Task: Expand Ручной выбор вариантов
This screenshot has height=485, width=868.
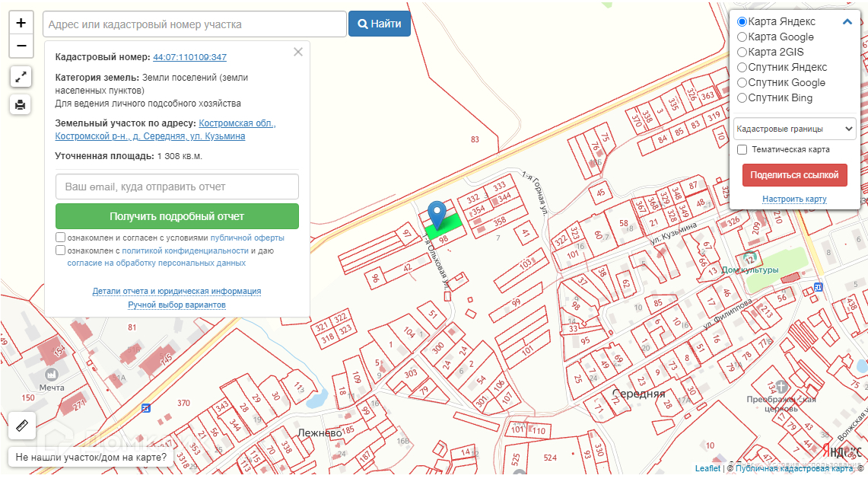Action: point(176,305)
